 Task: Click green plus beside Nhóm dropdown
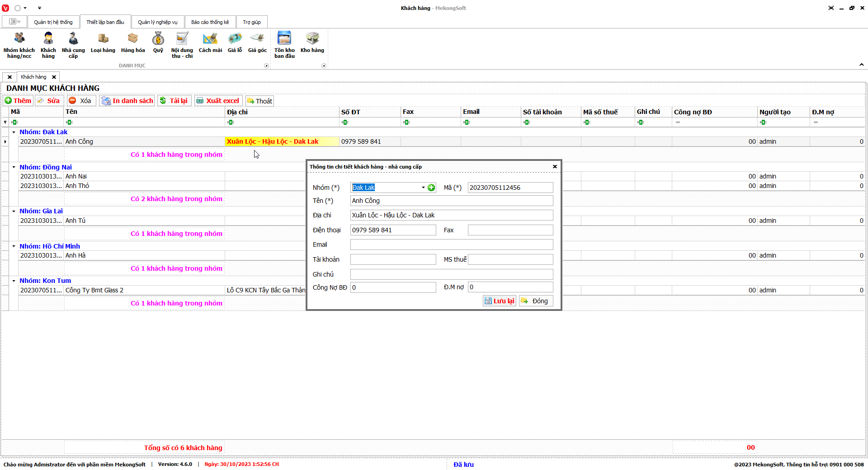[x=431, y=188]
